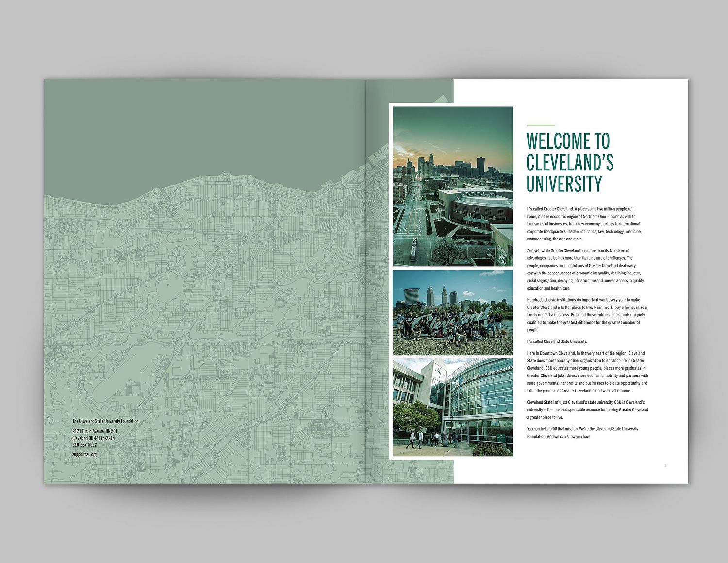Image resolution: width=728 pixels, height=563 pixels.
Task: Click the phone number 216-687-5522
Action: click(84, 444)
